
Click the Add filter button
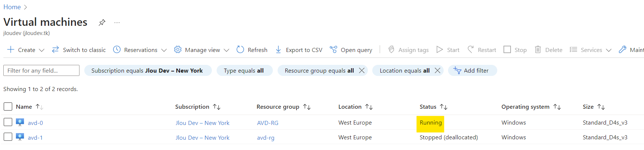(x=472, y=70)
